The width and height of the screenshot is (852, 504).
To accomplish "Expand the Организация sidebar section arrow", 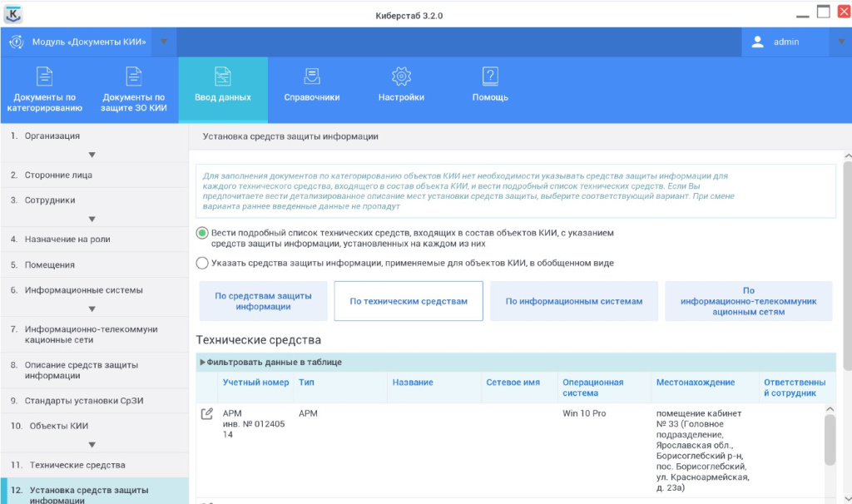I will pyautogui.click(x=92, y=155).
